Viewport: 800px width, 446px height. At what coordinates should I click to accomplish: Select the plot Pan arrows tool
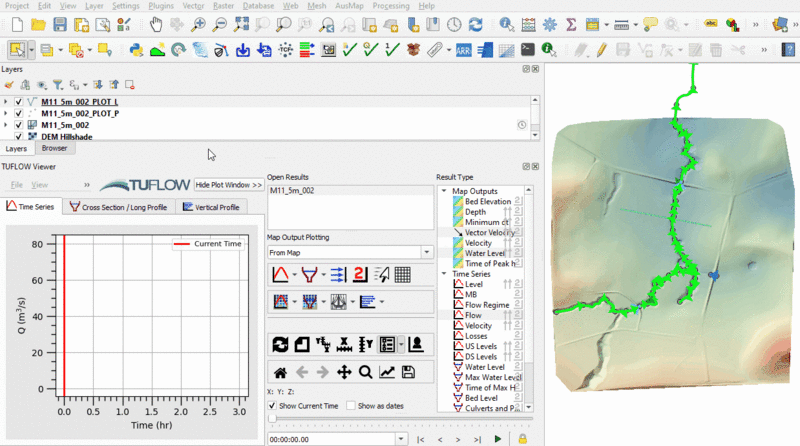[344, 372]
